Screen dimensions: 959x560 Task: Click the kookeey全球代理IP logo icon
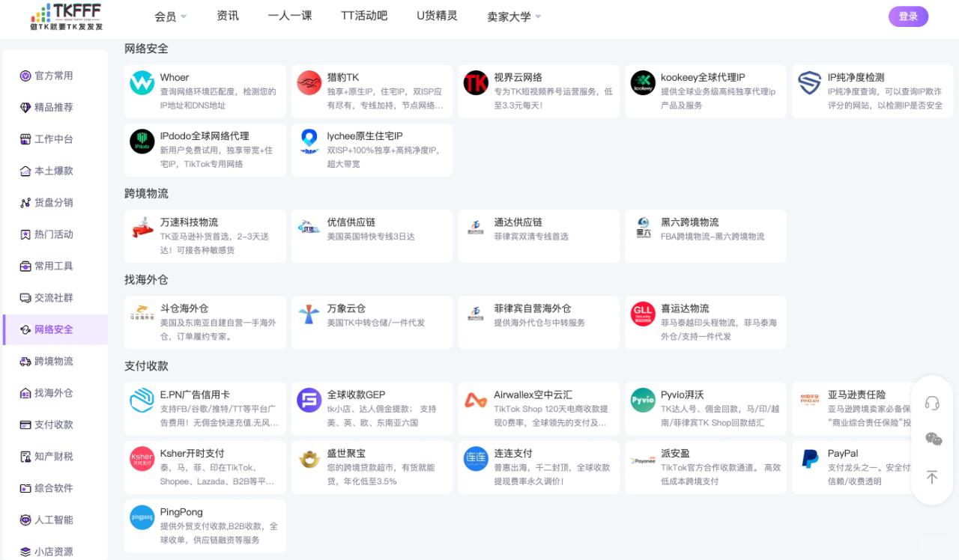point(643,83)
